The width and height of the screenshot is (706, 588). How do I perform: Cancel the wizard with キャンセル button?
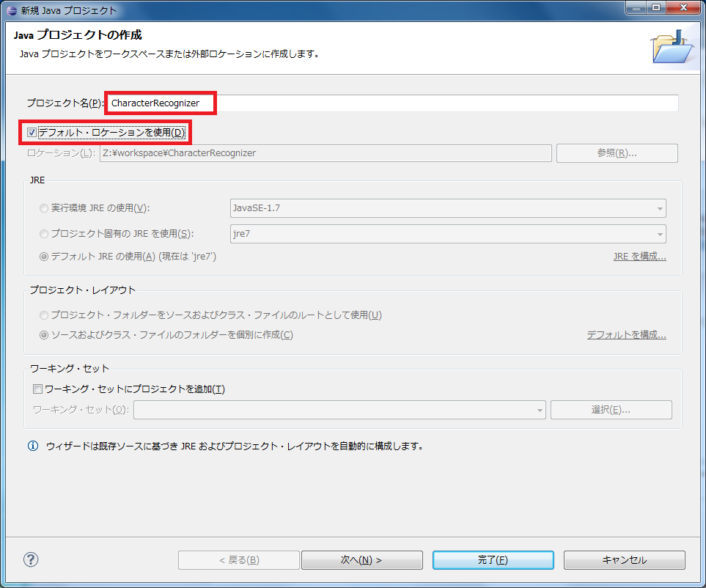[x=624, y=560]
